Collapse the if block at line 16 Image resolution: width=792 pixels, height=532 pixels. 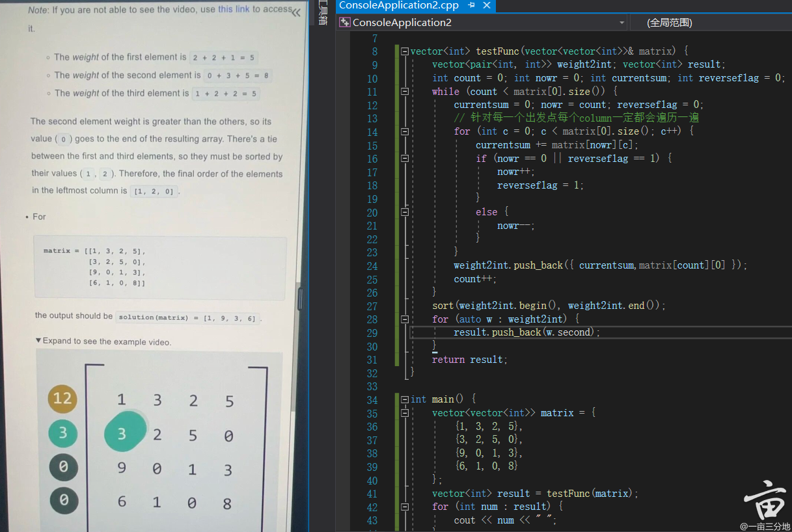(x=405, y=158)
